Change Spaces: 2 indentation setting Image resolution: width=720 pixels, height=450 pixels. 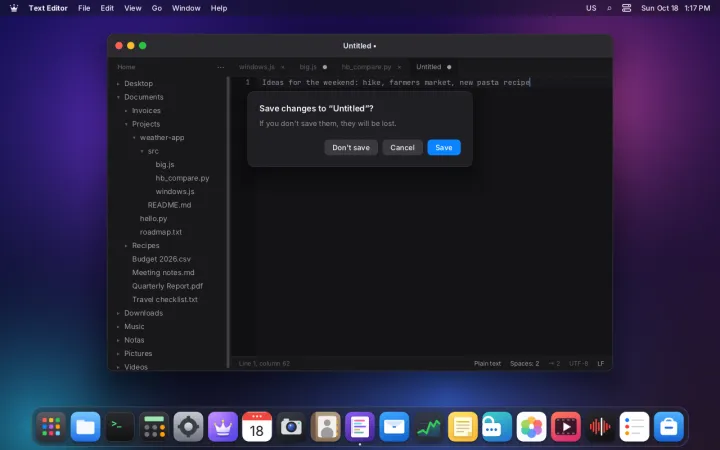point(524,364)
